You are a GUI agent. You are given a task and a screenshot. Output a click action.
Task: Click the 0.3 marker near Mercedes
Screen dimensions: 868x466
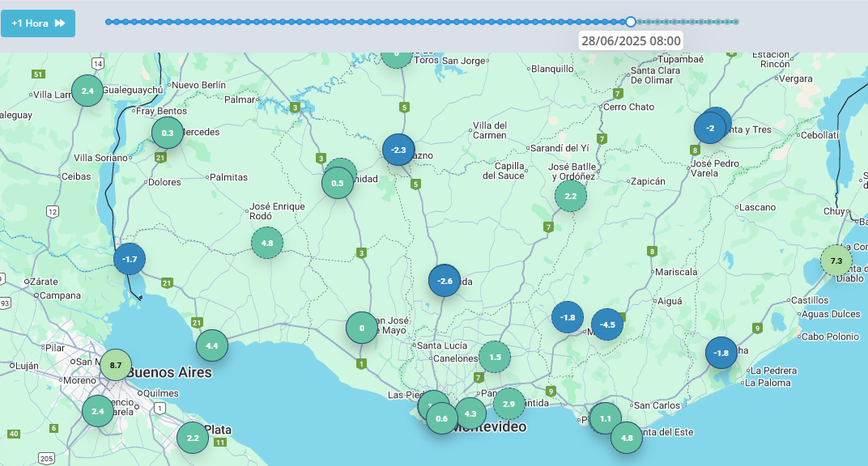[x=168, y=133]
